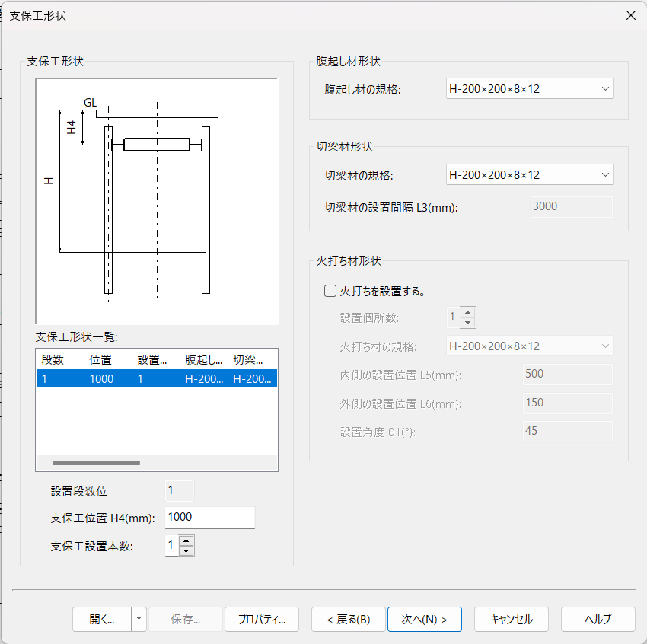This screenshot has height=644, width=647.
Task: Open ヘルプ for this dialog
Action: click(598, 619)
